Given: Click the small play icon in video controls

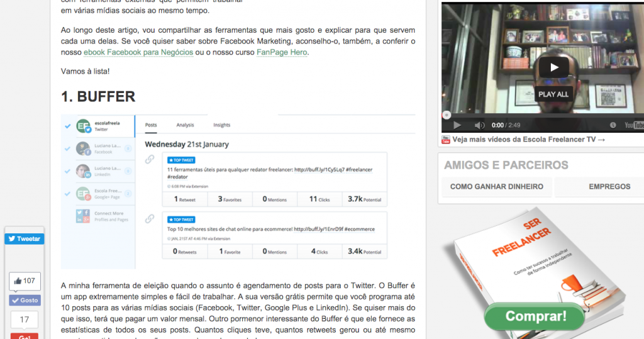Looking at the screenshot, I should 457,125.
